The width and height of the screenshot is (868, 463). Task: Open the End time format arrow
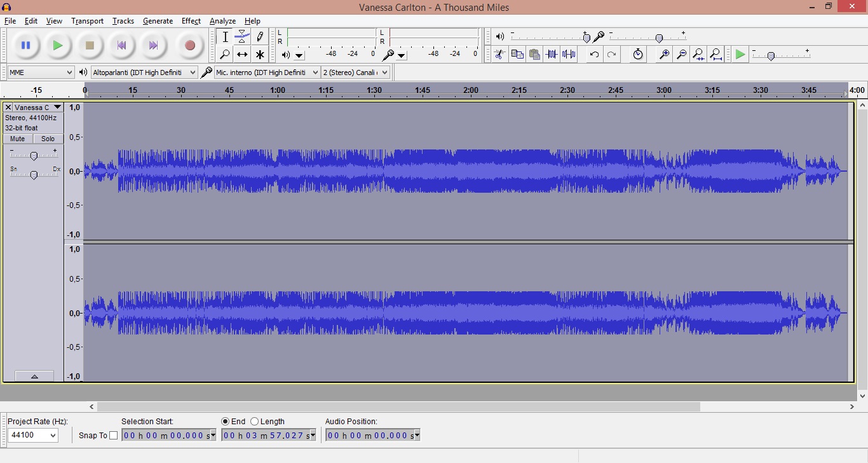313,435
